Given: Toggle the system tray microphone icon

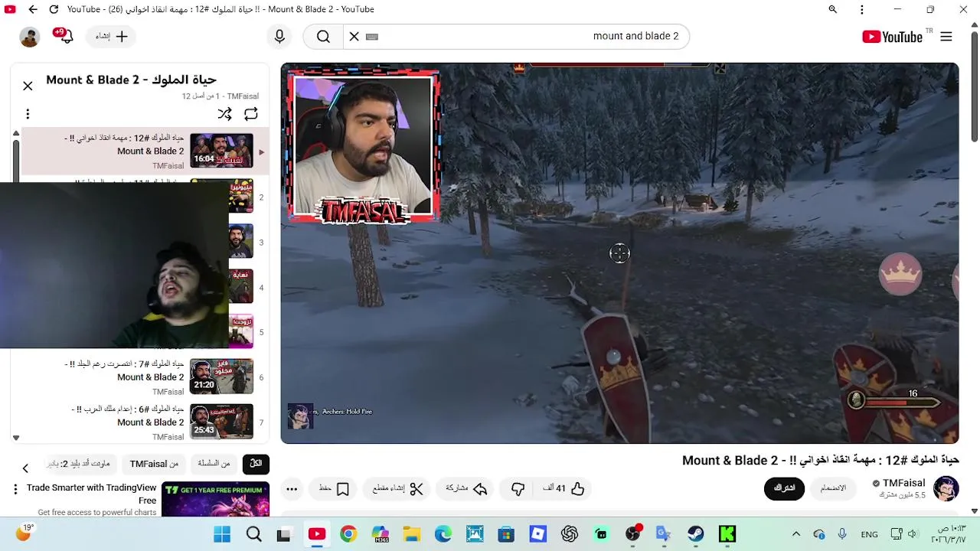Looking at the screenshot, I should tap(842, 534).
